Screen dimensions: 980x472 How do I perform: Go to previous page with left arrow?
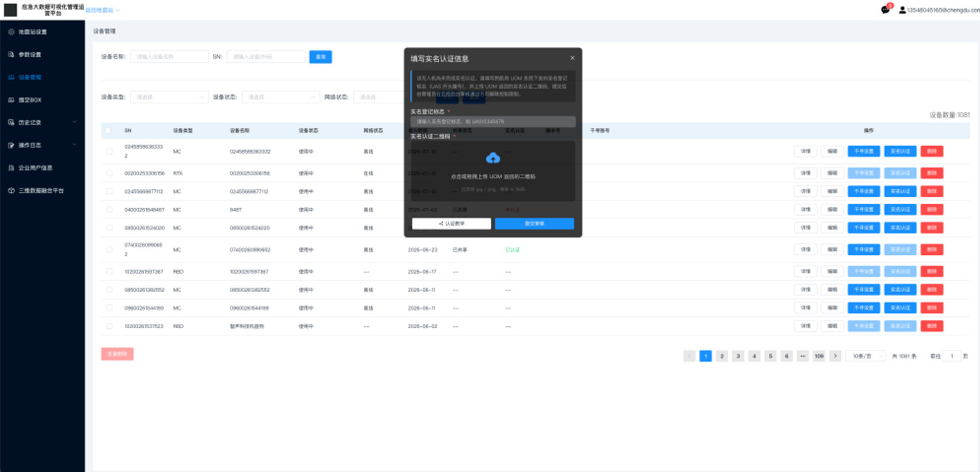coord(689,356)
